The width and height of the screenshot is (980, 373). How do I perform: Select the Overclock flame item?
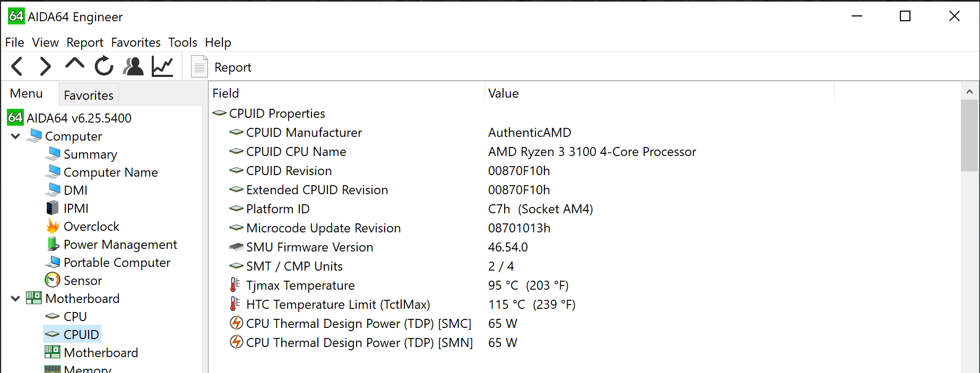91,227
